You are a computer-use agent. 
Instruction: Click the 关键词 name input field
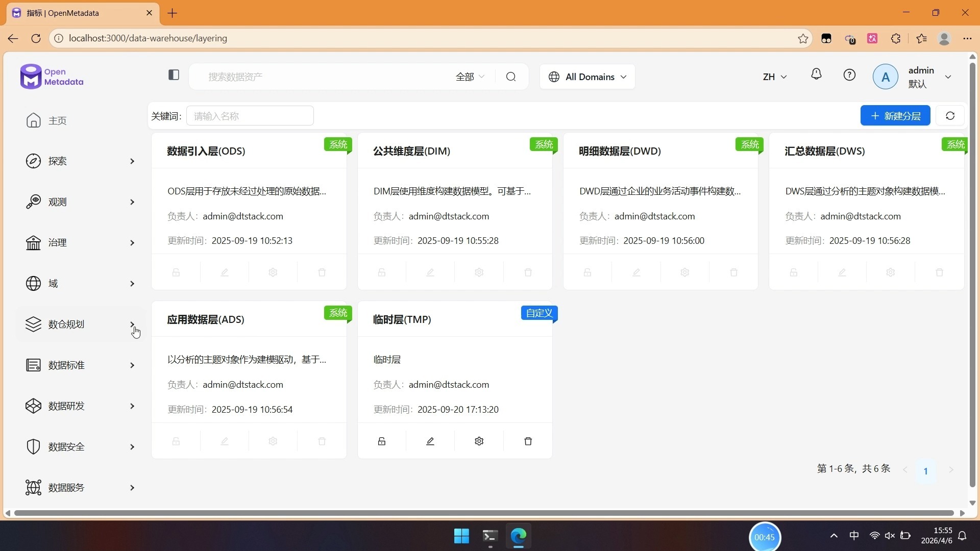pos(250,116)
